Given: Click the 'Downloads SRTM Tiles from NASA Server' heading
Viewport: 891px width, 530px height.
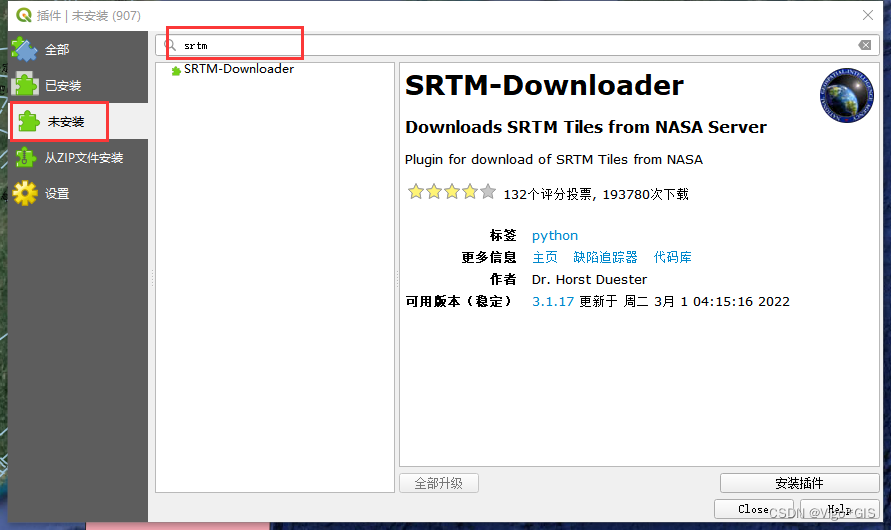Looking at the screenshot, I should coord(586,127).
